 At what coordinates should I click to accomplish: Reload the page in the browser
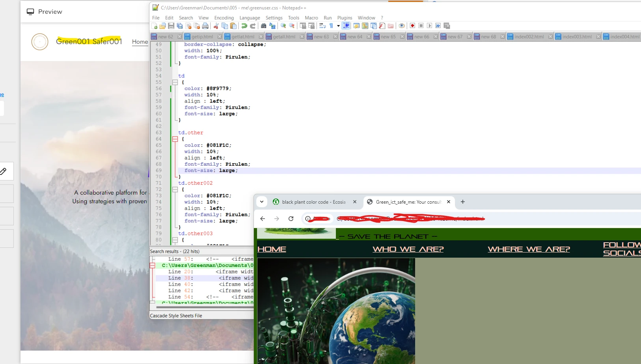(x=291, y=219)
